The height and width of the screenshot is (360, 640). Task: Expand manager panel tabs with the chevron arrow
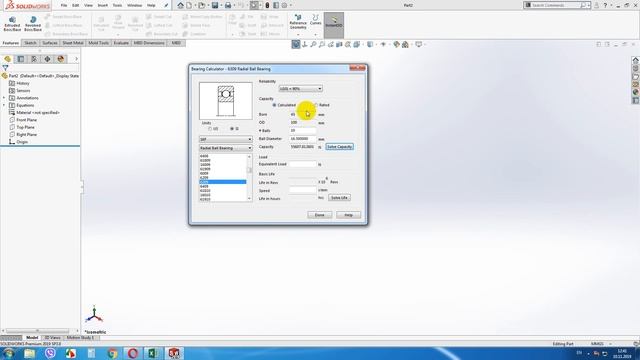[x=76, y=59]
